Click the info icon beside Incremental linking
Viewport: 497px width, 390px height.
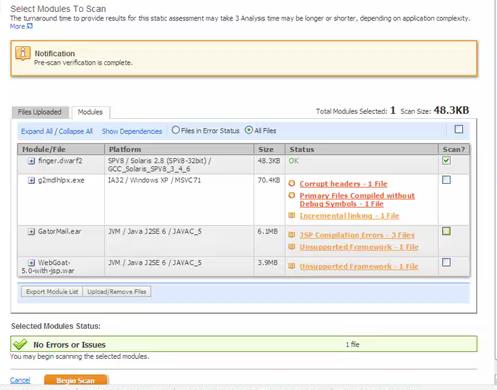point(292,215)
